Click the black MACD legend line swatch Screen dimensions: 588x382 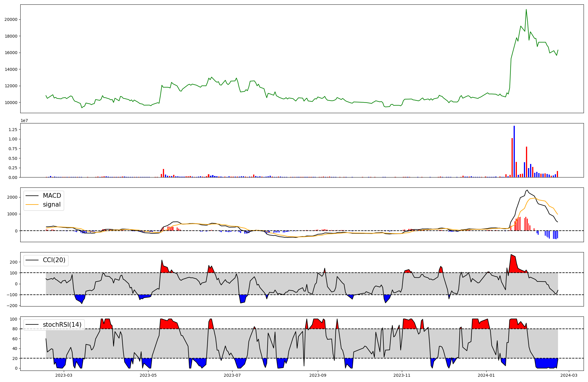click(32, 196)
